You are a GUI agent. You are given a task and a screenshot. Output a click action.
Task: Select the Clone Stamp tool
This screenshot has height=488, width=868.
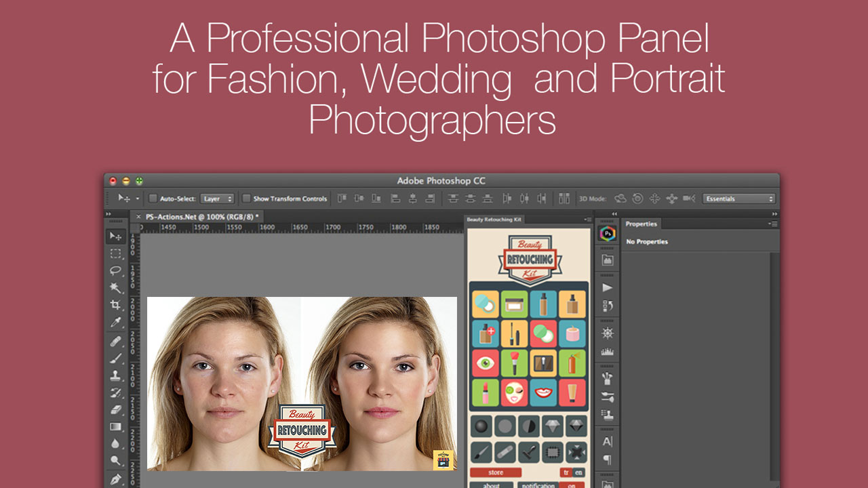116,375
